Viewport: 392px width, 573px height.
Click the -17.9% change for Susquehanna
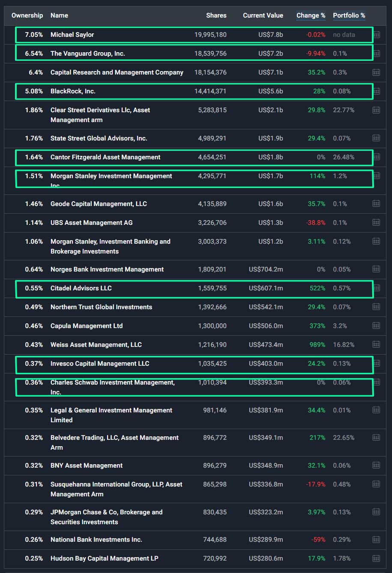[x=315, y=484]
